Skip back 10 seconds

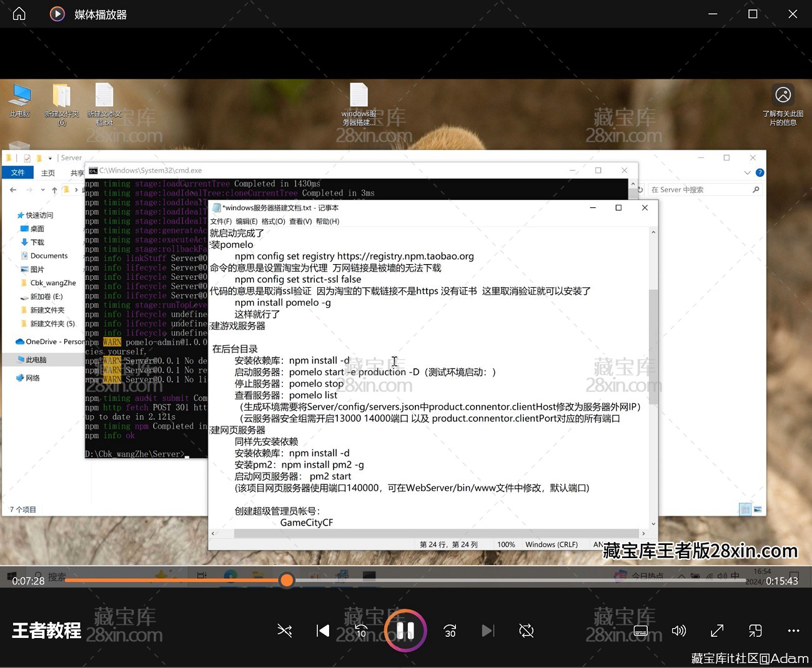point(361,631)
